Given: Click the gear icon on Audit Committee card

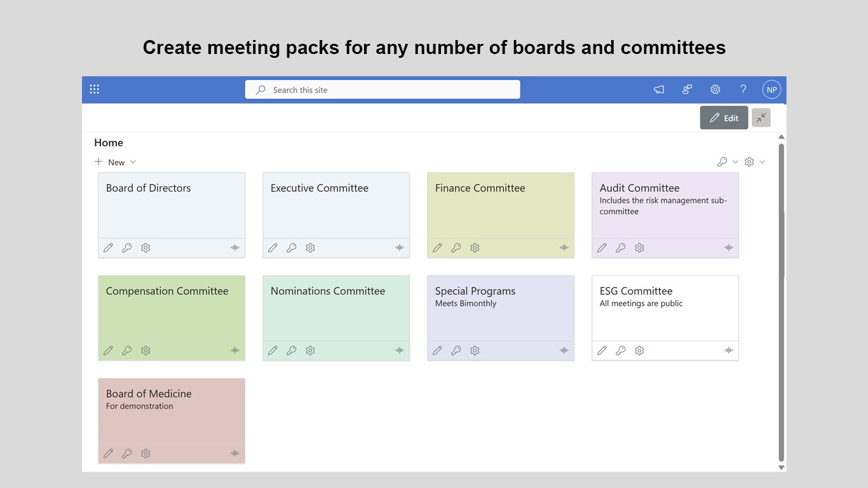Looking at the screenshot, I should [639, 248].
